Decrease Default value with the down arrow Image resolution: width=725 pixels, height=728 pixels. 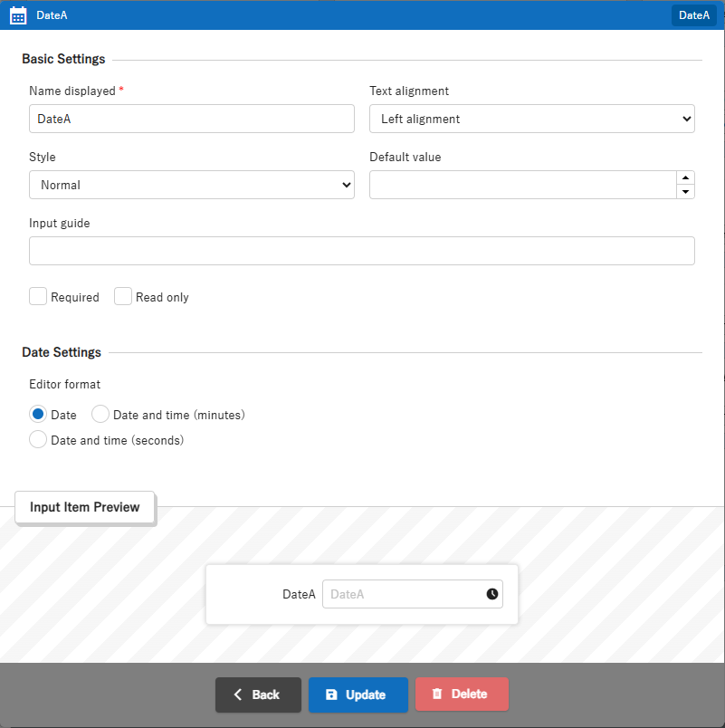685,192
